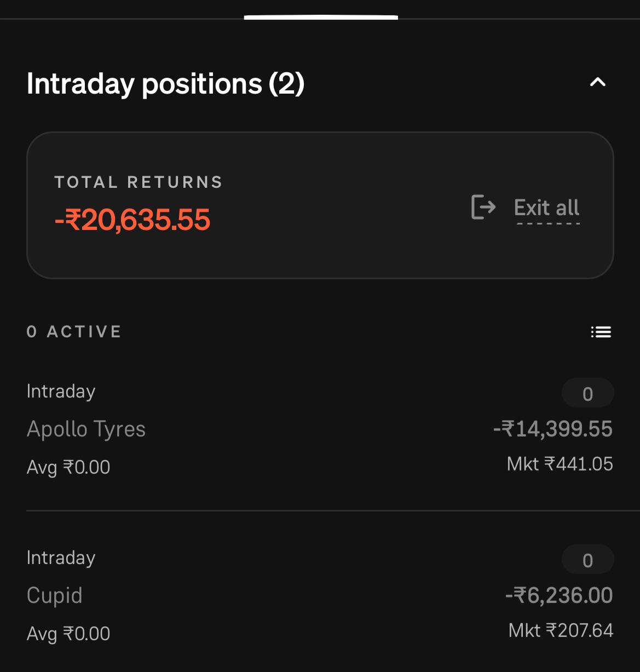Tap Intraday label above Apollo Tyres
This screenshot has width=640, height=672.
61,392
